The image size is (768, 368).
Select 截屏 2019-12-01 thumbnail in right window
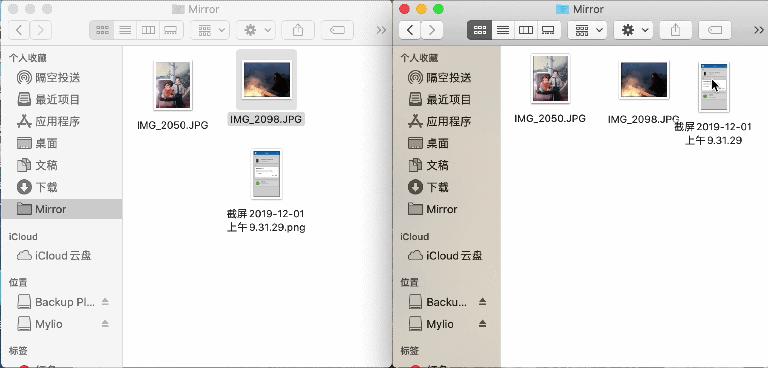(x=714, y=87)
